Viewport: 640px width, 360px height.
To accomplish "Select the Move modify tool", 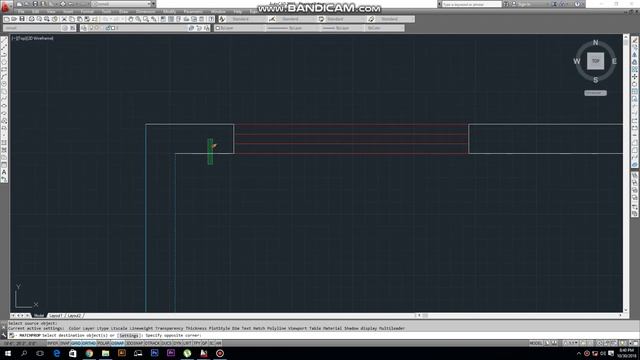I will pyautogui.click(x=635, y=77).
